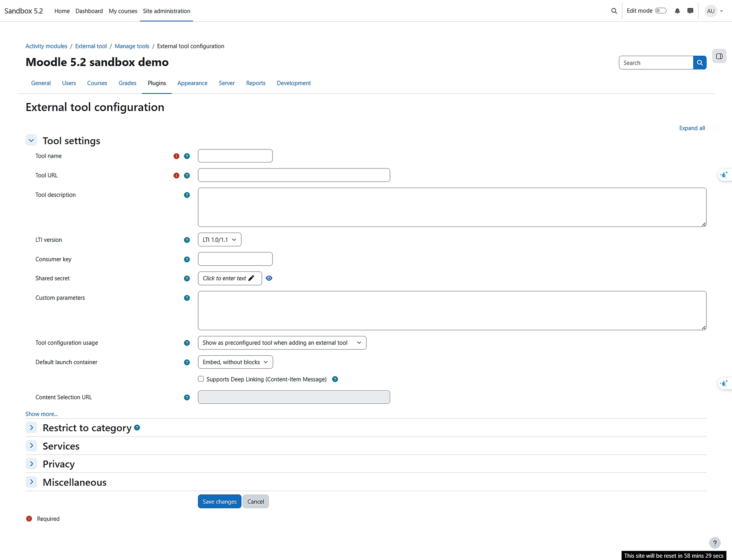
Task: Click Expand all link
Action: click(x=692, y=128)
